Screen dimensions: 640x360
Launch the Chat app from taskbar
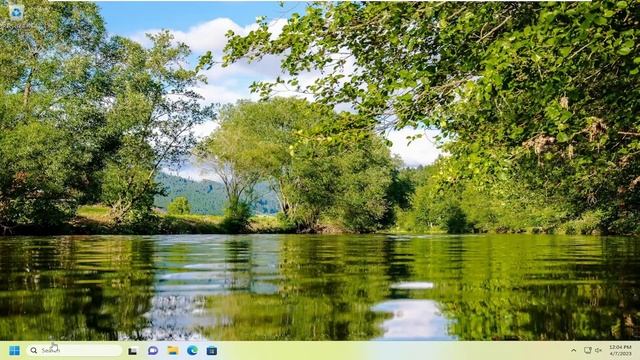pyautogui.click(x=153, y=350)
